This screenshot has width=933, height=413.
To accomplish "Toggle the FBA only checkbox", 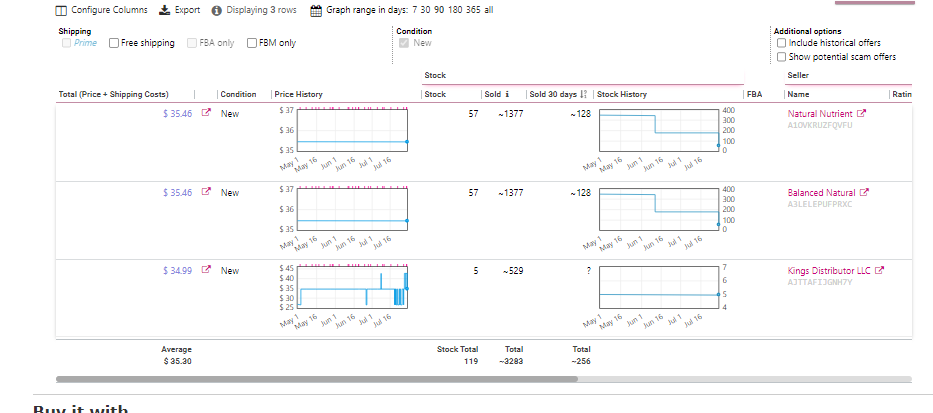I will [192, 43].
